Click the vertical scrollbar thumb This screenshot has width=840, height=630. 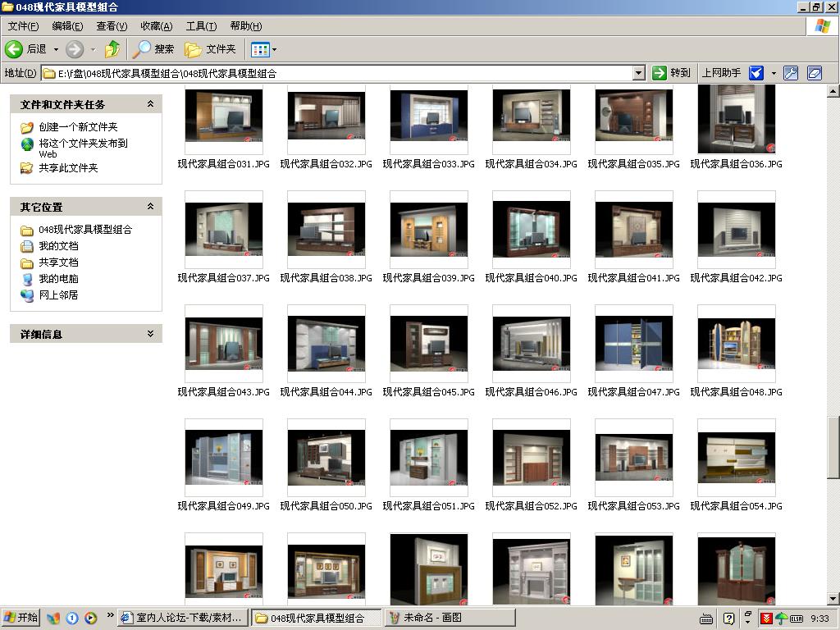pos(833,447)
